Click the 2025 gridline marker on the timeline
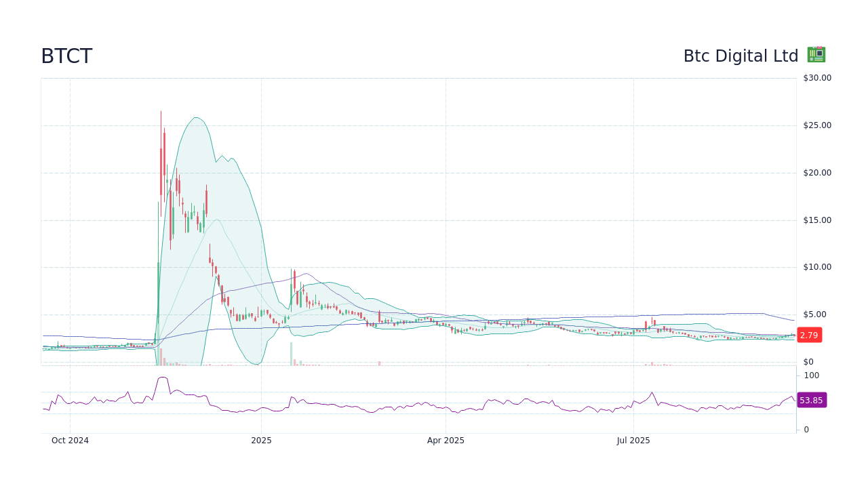Viewport: 868px width, 488px height. pos(260,441)
